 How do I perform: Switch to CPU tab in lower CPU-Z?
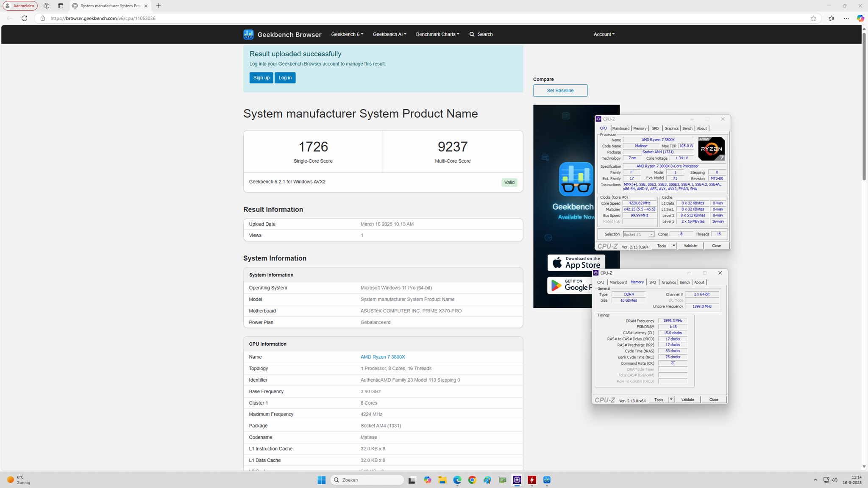tap(601, 282)
